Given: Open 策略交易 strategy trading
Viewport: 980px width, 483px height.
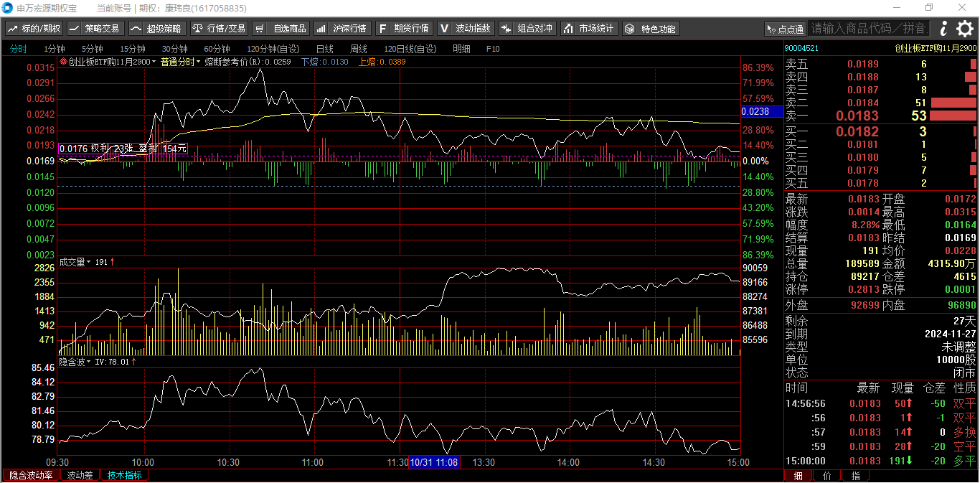Looking at the screenshot, I should click(x=95, y=29).
